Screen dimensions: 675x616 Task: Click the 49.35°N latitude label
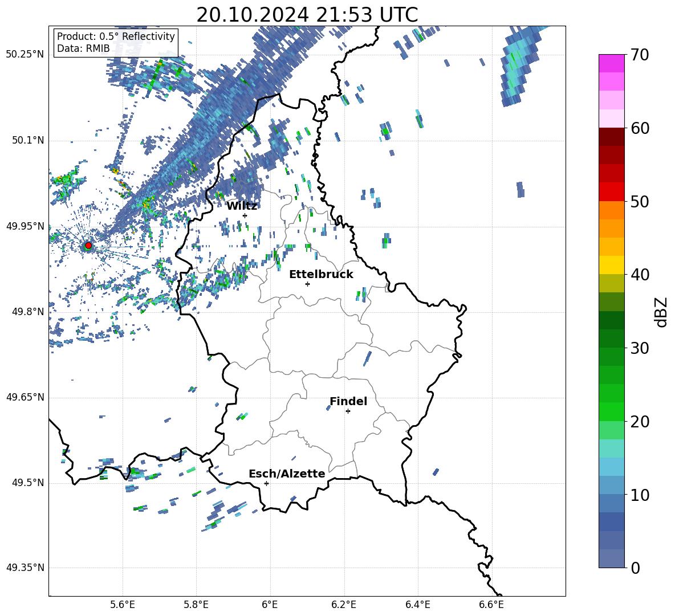click(x=25, y=568)
